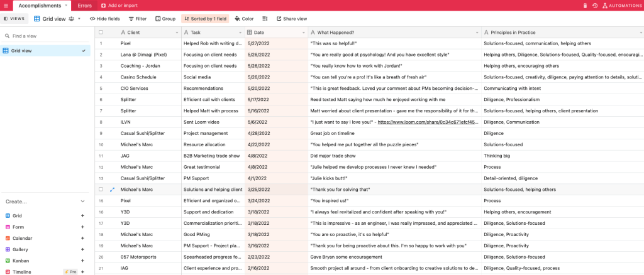Click the Find a view search field
The image size is (644, 275).
coord(44,36)
